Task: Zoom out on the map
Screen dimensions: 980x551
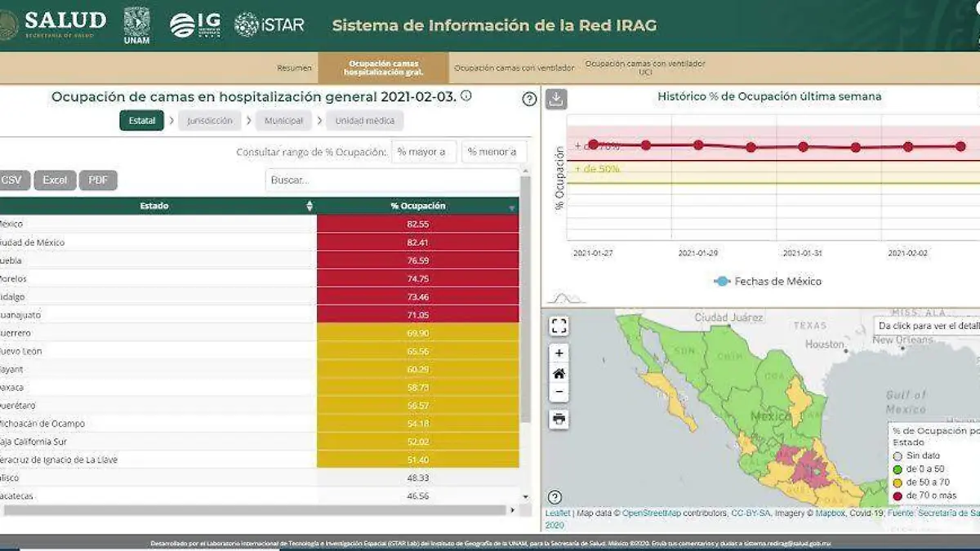Action: click(559, 393)
